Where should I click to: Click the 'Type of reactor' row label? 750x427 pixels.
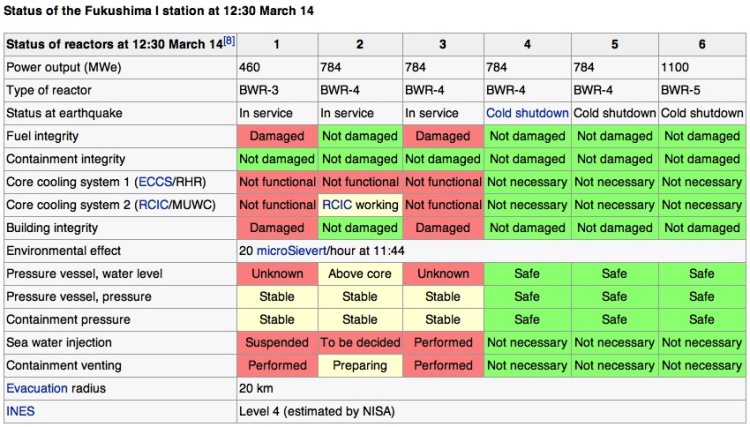click(49, 90)
